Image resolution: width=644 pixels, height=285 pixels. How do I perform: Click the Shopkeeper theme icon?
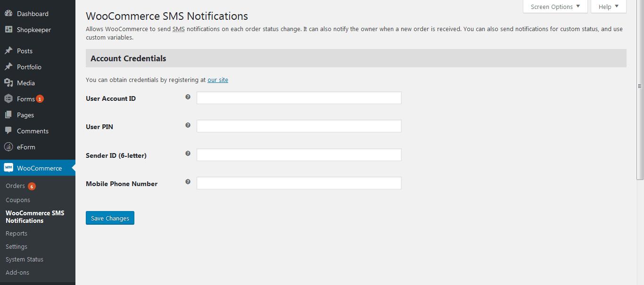tap(8, 30)
